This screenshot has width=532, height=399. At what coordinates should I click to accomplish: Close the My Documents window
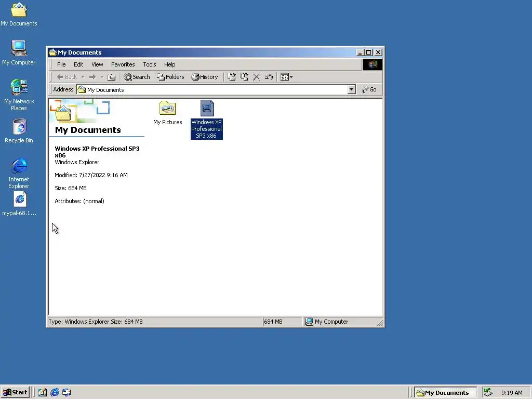pyautogui.click(x=378, y=52)
